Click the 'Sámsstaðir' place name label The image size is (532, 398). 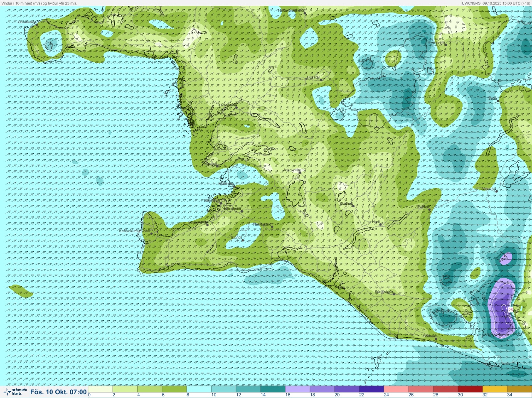coord(384,292)
